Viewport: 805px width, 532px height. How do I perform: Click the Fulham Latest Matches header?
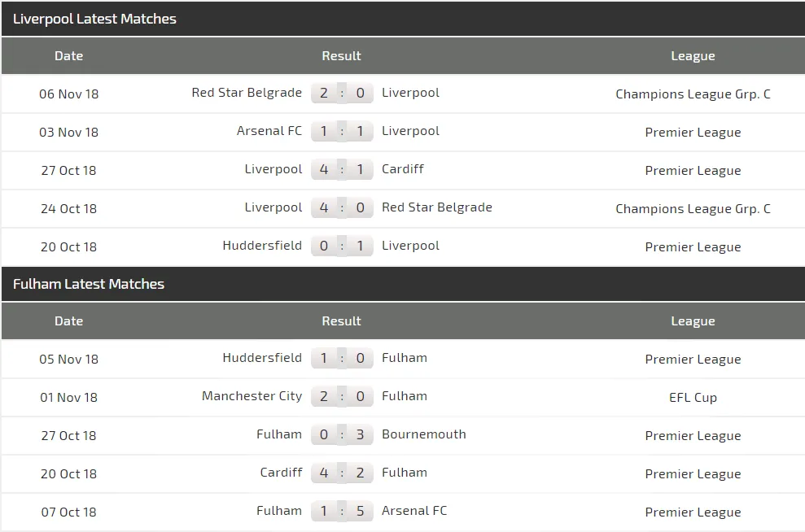[x=89, y=284]
